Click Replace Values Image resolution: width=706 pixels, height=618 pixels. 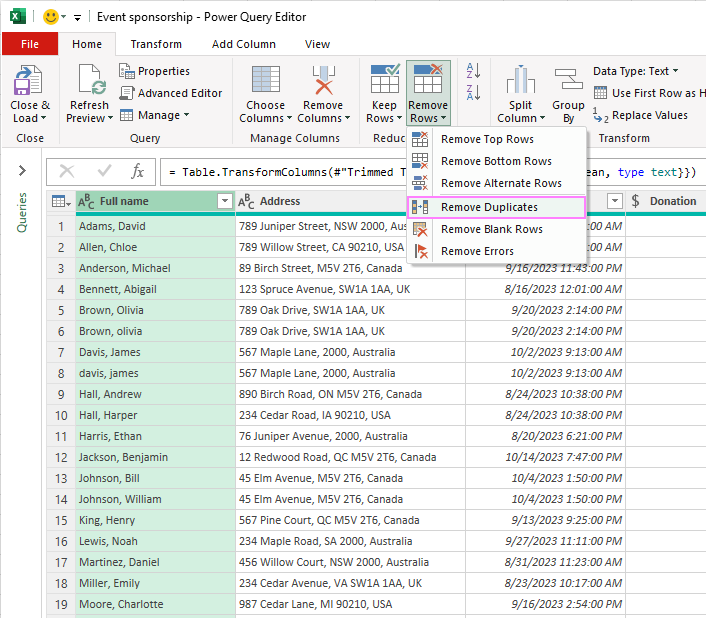[x=640, y=116]
